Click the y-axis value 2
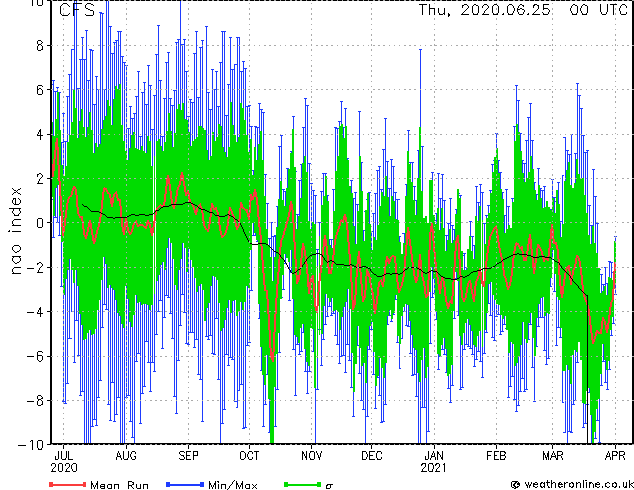This screenshot has height=490, width=634. coord(40,179)
